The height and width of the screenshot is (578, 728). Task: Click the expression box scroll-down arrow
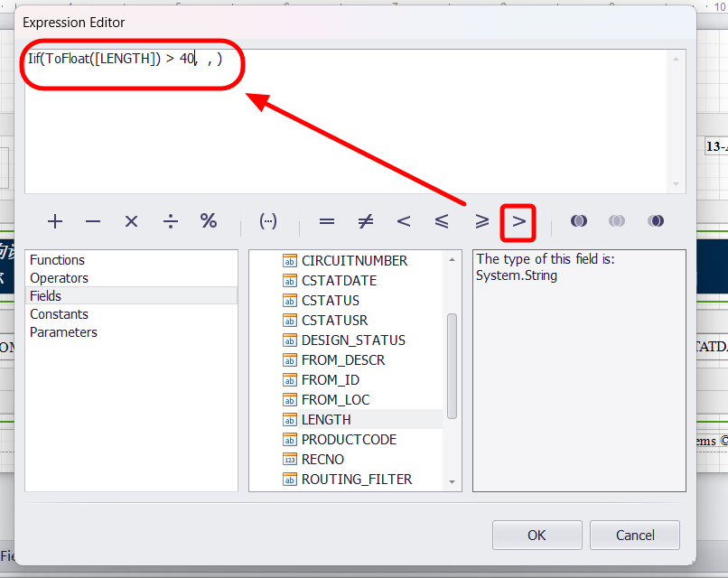[x=676, y=184]
